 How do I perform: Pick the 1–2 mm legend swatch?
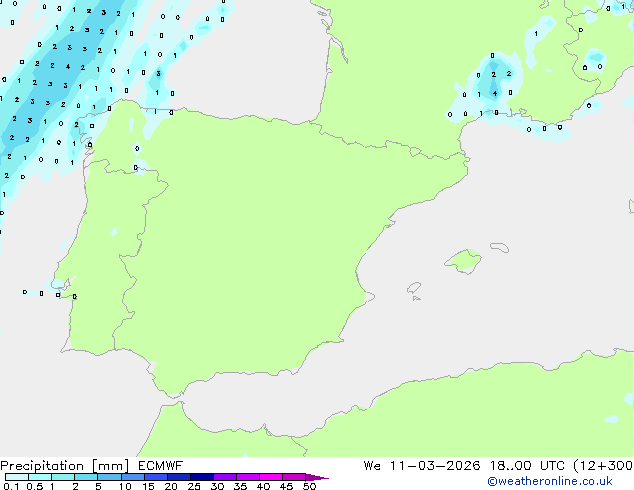coord(63,477)
